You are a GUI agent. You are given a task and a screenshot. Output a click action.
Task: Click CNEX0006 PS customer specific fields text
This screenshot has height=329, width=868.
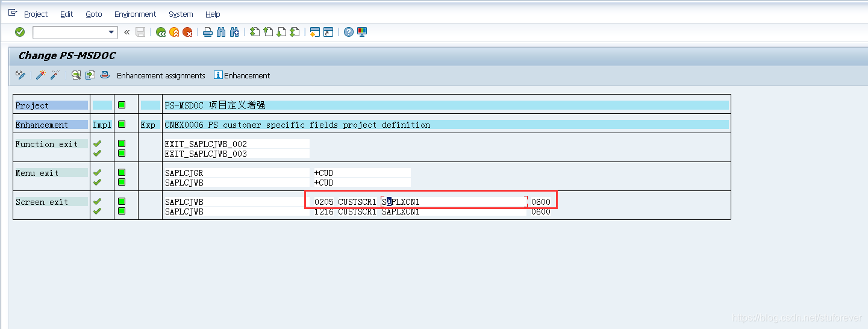click(298, 125)
